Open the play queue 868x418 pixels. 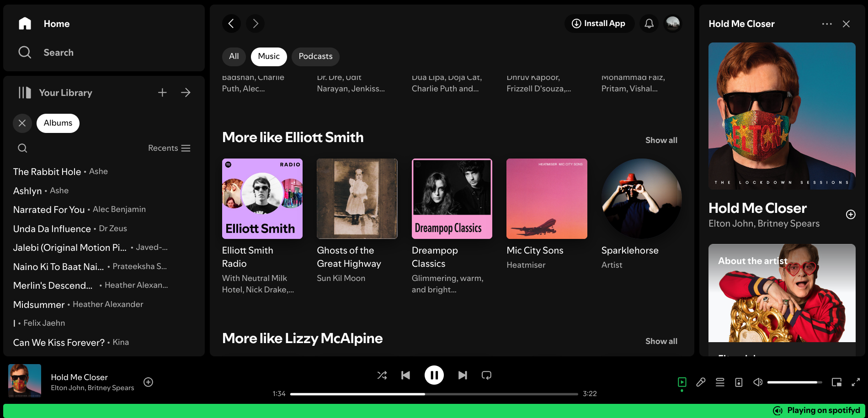(720, 382)
